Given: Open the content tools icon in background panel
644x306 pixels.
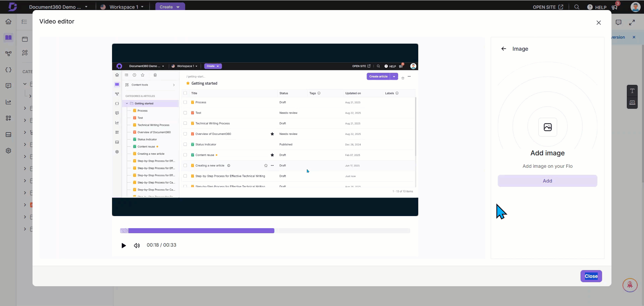Looking at the screenshot, I should (25, 53).
